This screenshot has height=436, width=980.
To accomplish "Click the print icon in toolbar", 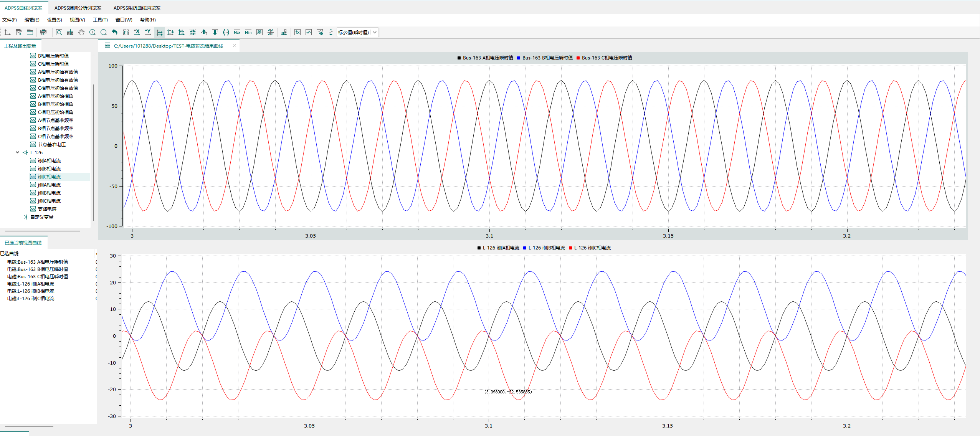I will 43,33.
